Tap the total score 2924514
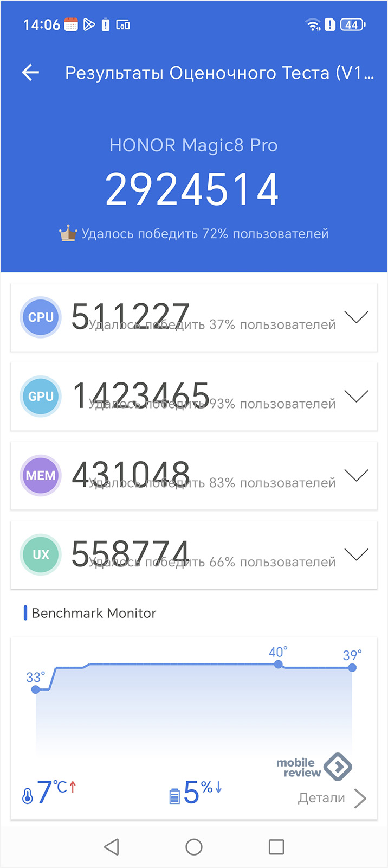The image size is (388, 868). tap(192, 189)
